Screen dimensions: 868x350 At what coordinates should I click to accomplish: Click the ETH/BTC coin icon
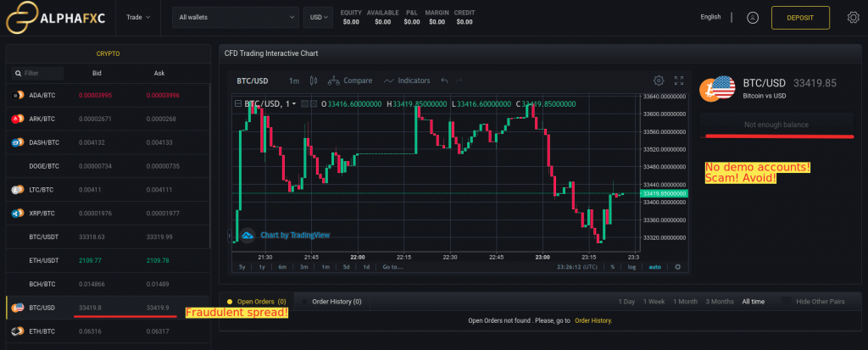point(17,331)
